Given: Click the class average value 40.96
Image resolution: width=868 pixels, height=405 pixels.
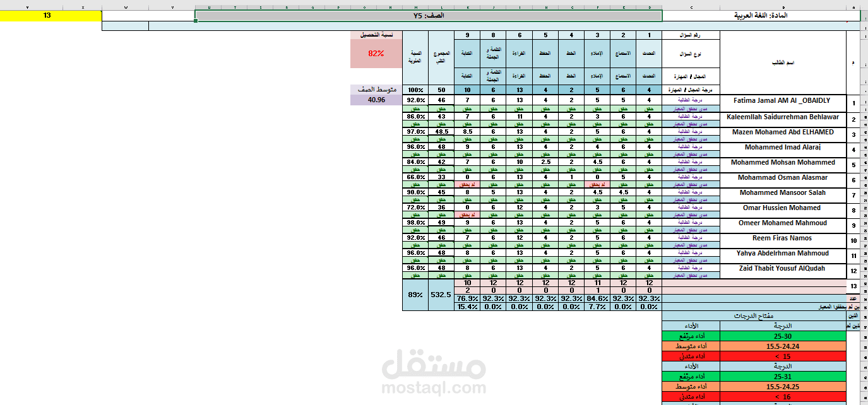Looking at the screenshot, I should click(x=376, y=100).
